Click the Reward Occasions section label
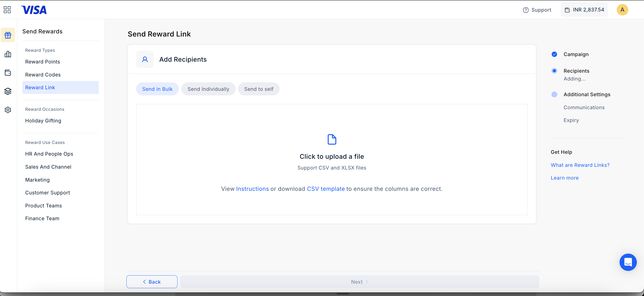644x296 pixels. [x=45, y=109]
